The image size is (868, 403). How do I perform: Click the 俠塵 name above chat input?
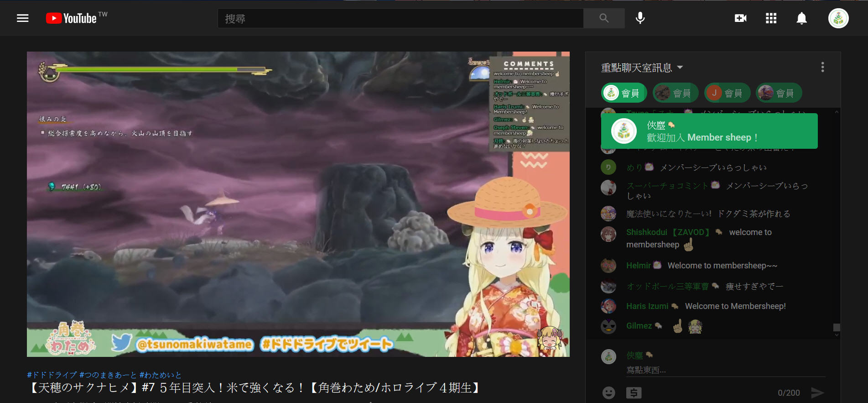pyautogui.click(x=634, y=355)
